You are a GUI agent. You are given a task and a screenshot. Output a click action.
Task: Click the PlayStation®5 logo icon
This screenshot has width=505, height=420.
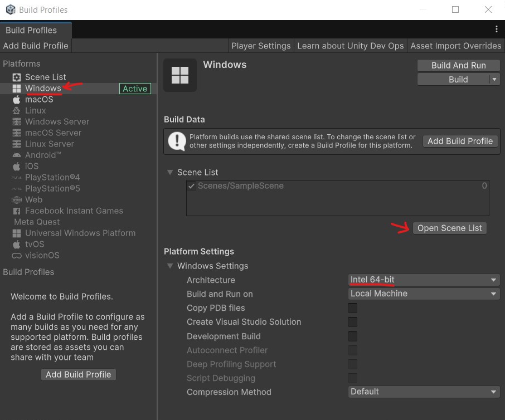(16, 189)
